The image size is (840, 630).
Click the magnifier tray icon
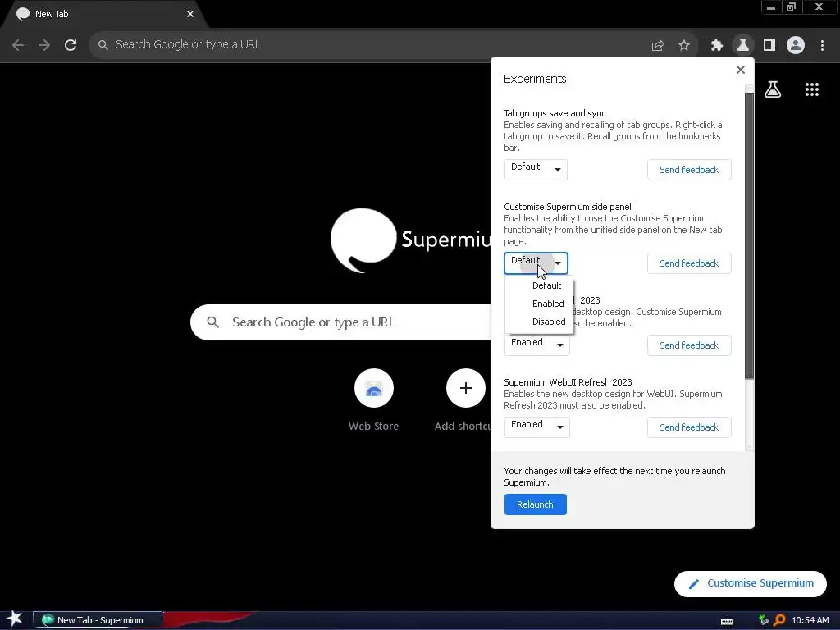pos(779,620)
